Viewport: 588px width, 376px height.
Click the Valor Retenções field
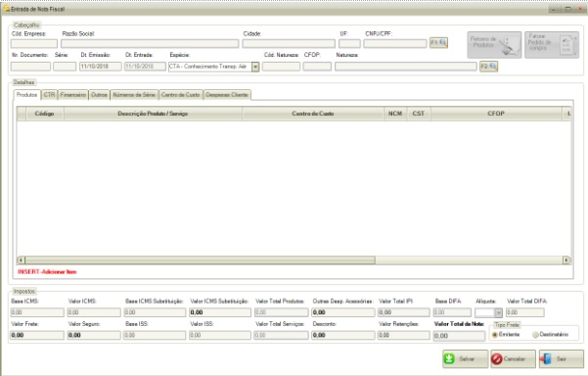(x=403, y=335)
